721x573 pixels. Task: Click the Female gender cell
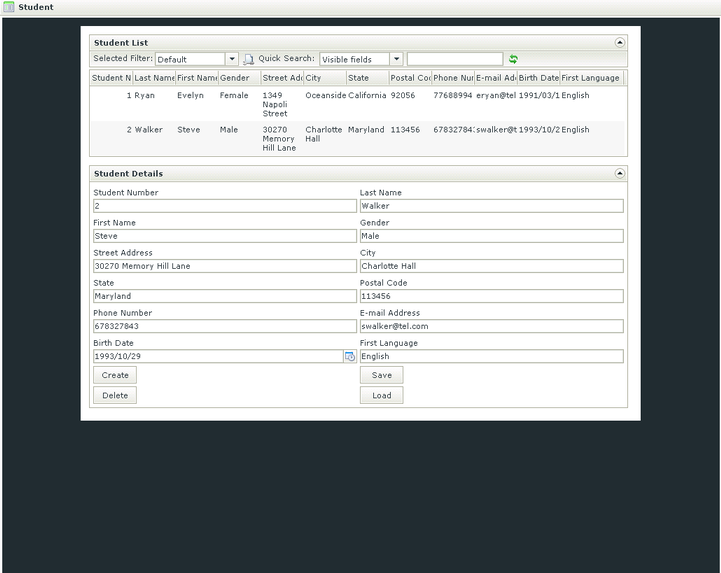click(x=234, y=95)
